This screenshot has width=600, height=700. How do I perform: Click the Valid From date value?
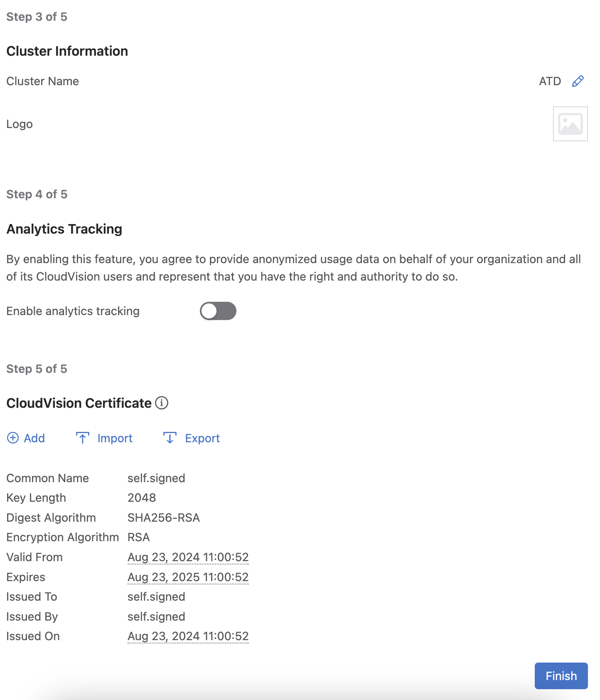coord(188,557)
